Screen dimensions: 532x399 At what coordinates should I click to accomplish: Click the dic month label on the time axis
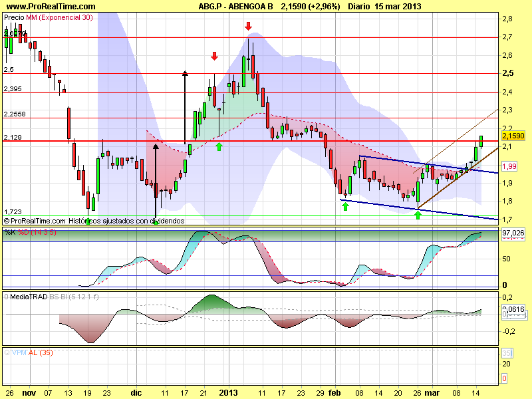click(136, 393)
